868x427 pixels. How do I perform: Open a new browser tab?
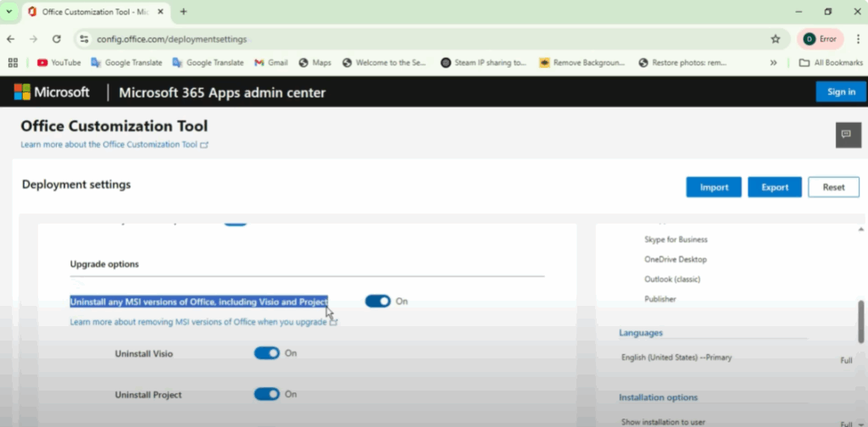[x=183, y=12]
